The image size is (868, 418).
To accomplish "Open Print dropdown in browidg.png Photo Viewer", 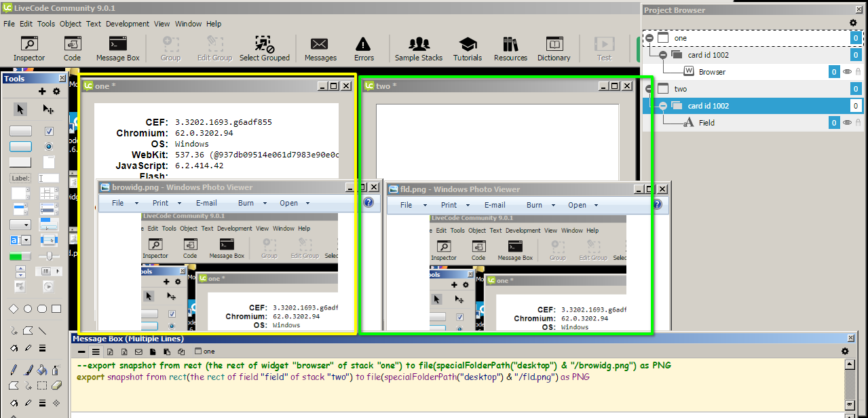I will [167, 203].
